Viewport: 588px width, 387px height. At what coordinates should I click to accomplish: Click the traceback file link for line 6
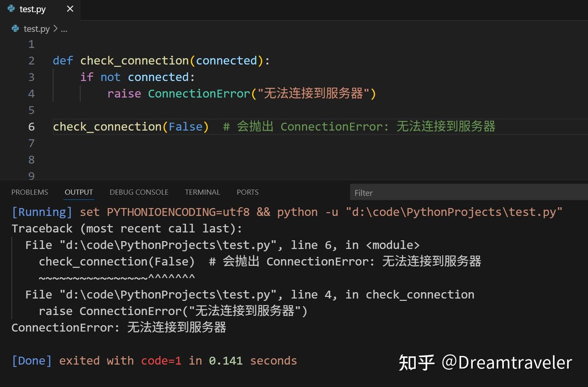163,245
